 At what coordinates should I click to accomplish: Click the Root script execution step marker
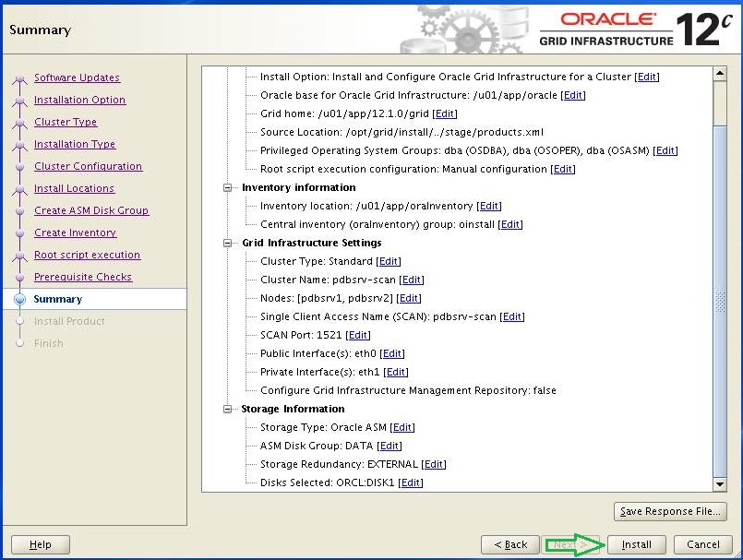[x=20, y=256]
